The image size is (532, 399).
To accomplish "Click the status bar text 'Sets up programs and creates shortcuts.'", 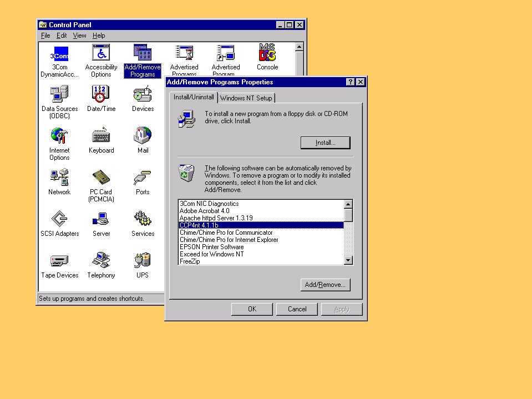I will 92,299.
